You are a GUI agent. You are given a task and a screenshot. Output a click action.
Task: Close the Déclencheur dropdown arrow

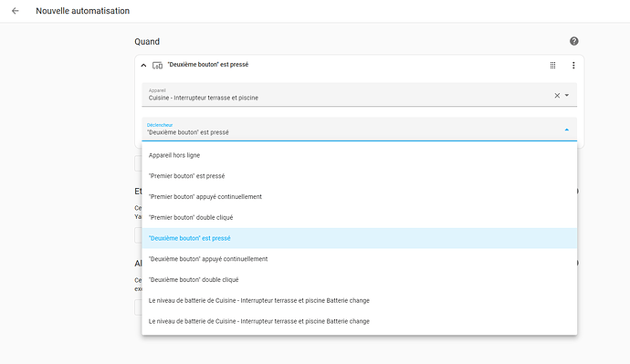pyautogui.click(x=567, y=130)
